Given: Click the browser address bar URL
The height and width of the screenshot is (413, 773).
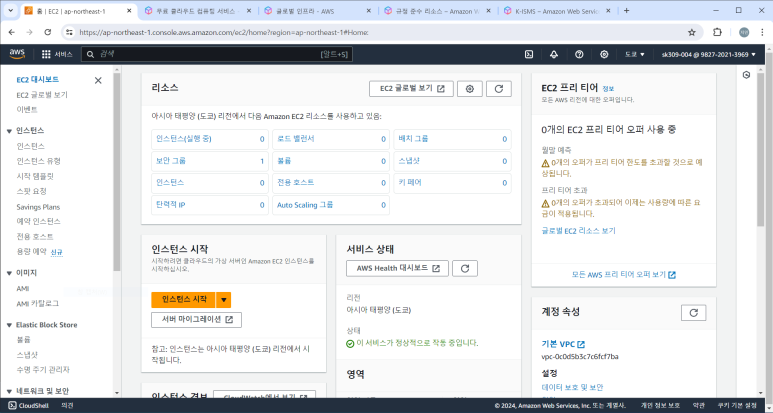Looking at the screenshot, I should coord(224,33).
